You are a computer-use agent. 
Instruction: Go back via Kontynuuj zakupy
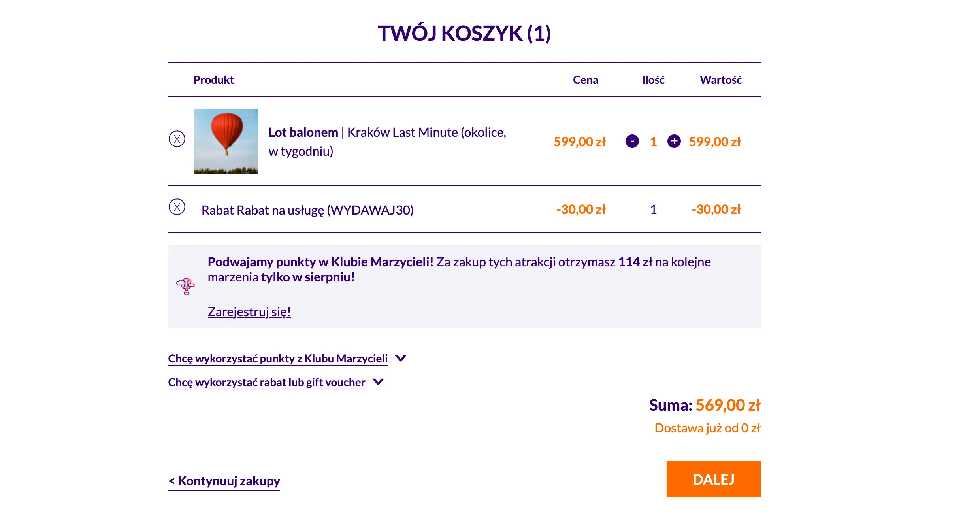224,481
